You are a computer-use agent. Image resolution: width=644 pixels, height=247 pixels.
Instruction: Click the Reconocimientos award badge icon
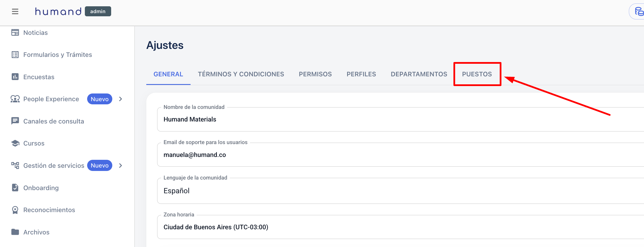(x=15, y=210)
